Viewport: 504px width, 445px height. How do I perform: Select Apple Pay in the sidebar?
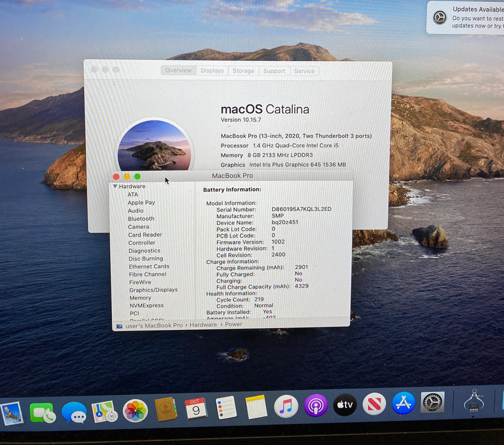tap(141, 203)
